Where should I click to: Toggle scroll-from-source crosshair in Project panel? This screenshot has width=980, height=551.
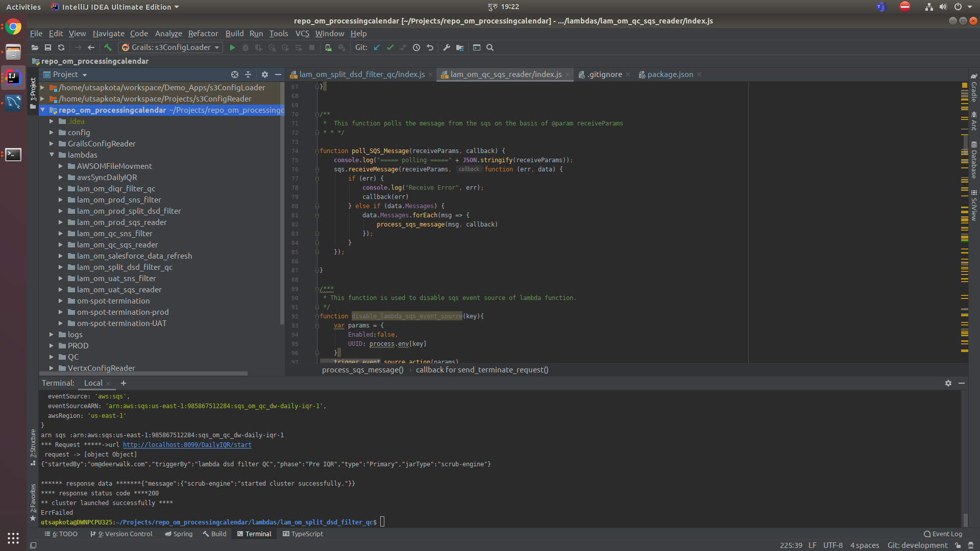(x=234, y=74)
